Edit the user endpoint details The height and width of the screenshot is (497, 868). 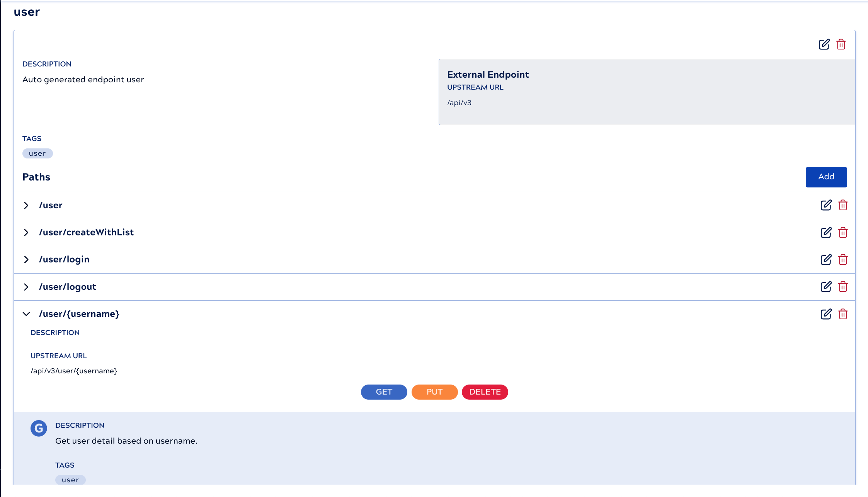click(824, 44)
